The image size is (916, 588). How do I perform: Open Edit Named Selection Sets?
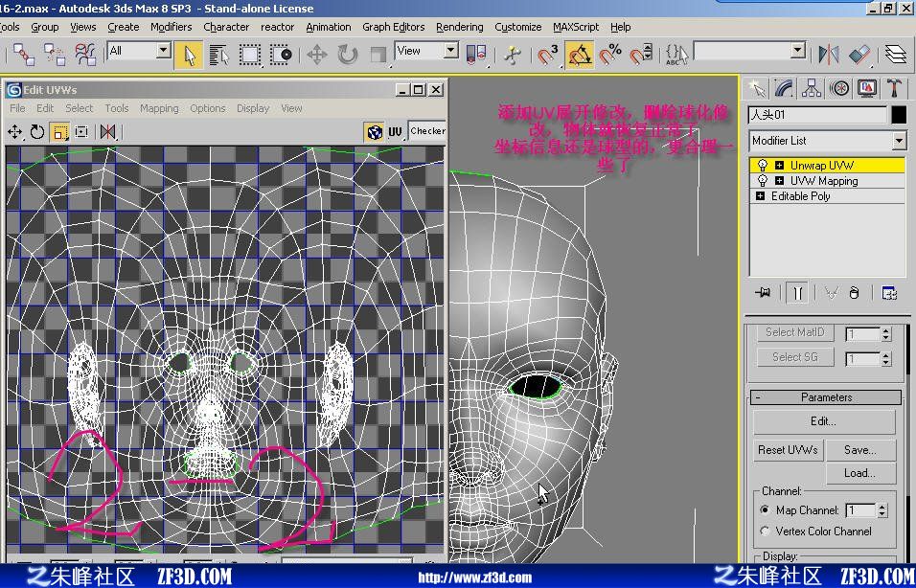pos(676,56)
